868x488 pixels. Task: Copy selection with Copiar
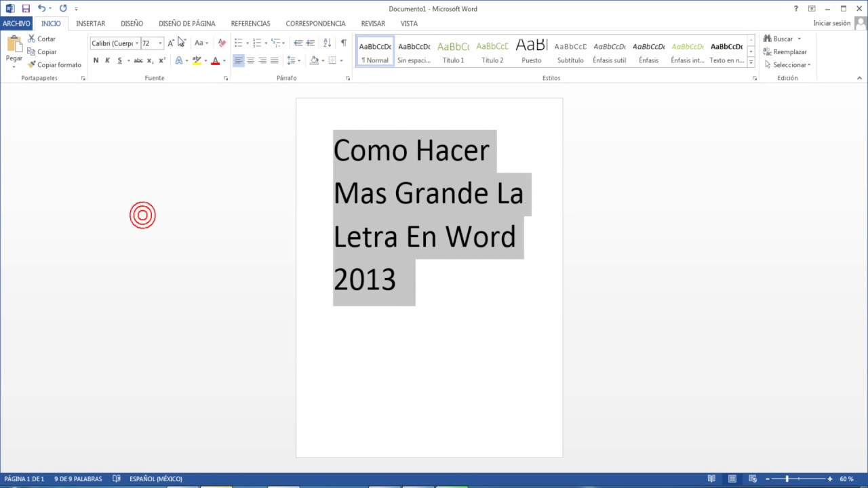[41, 52]
